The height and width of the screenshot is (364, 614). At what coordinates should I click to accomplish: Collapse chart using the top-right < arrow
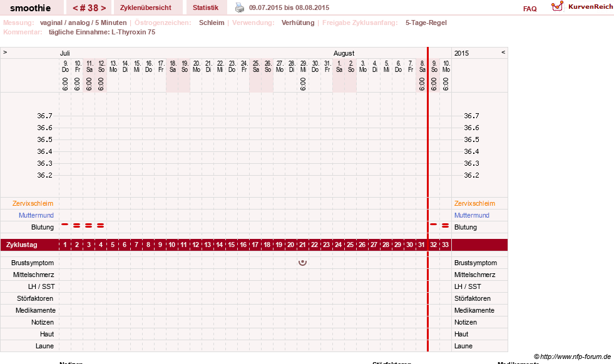(x=503, y=52)
